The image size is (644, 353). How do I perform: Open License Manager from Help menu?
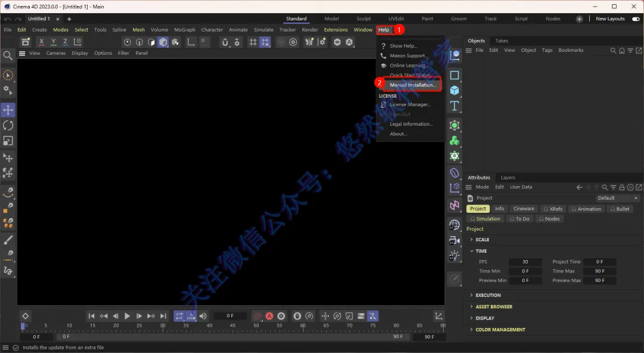(x=411, y=104)
